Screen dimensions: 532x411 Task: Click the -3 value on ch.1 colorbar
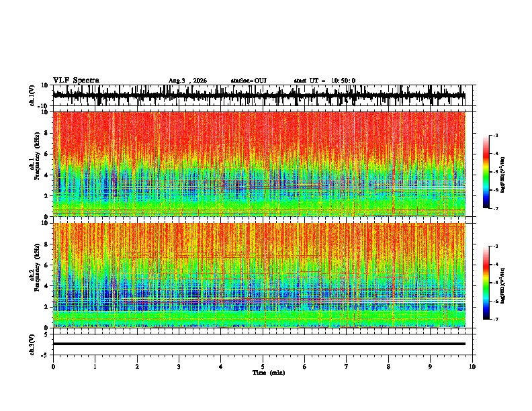point(496,136)
